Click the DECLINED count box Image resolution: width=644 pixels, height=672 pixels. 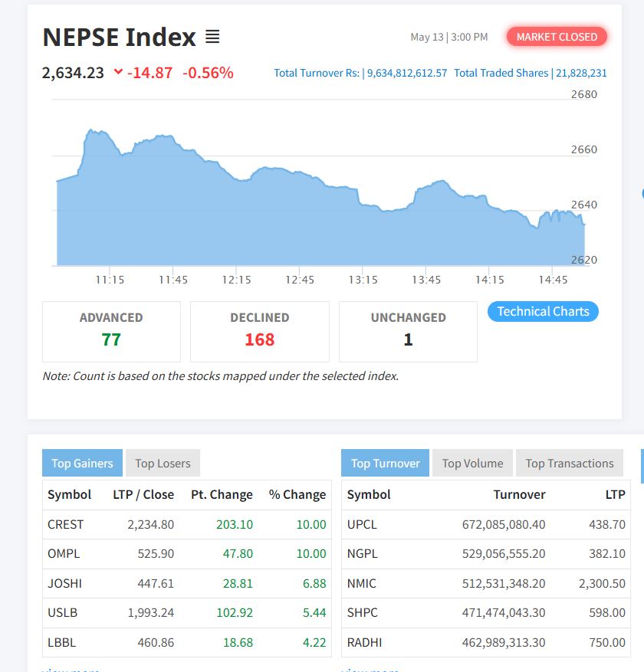(259, 331)
